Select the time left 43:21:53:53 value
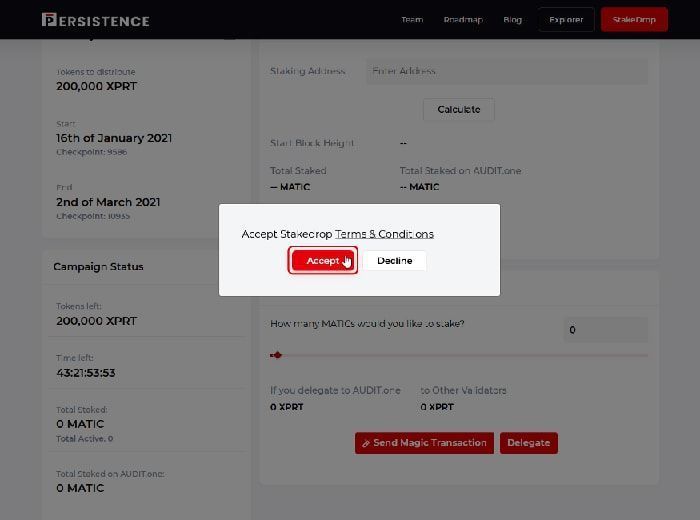 [86, 373]
